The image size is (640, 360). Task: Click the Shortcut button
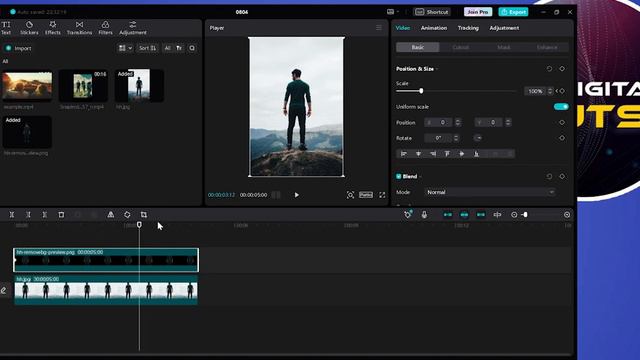pos(432,12)
